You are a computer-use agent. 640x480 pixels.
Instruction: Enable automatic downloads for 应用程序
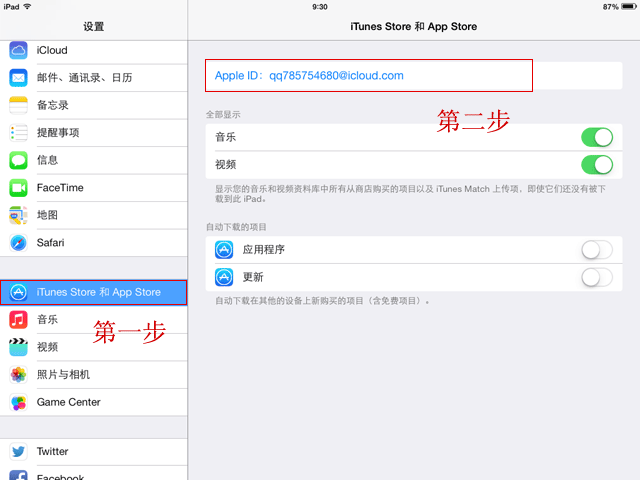point(597,250)
